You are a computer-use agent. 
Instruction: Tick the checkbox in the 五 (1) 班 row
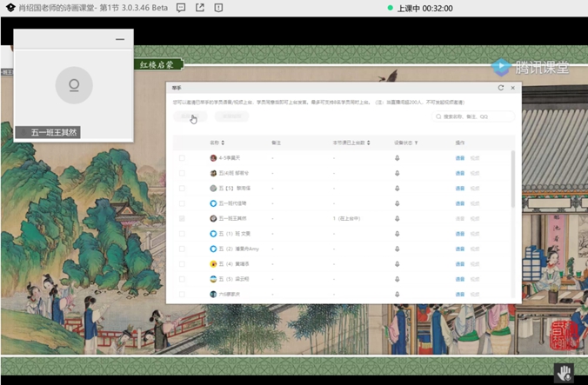click(x=182, y=234)
